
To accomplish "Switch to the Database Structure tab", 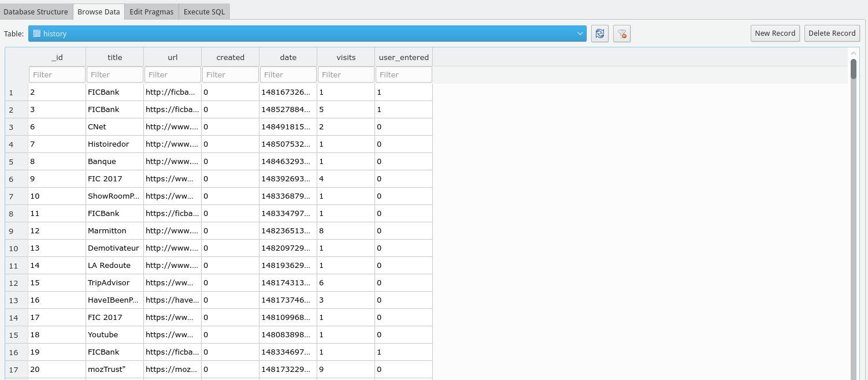I will coord(36,12).
